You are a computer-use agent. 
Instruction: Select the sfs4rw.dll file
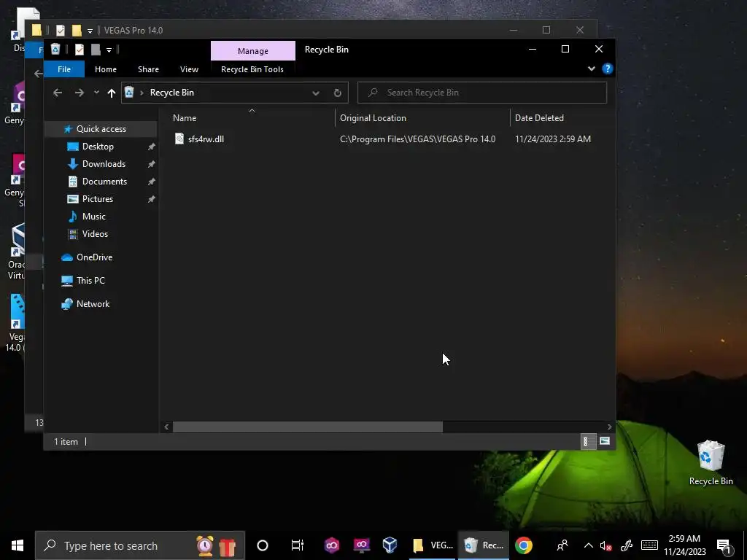click(205, 139)
